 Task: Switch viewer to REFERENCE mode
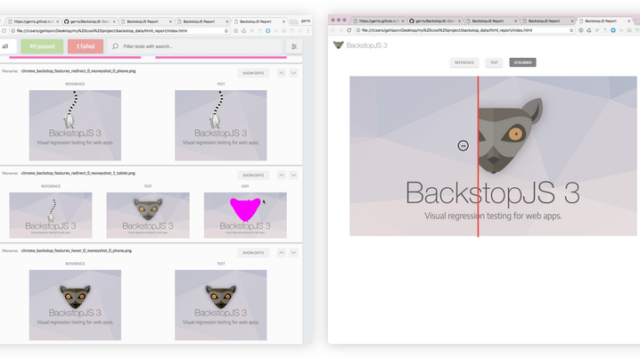[x=464, y=62]
